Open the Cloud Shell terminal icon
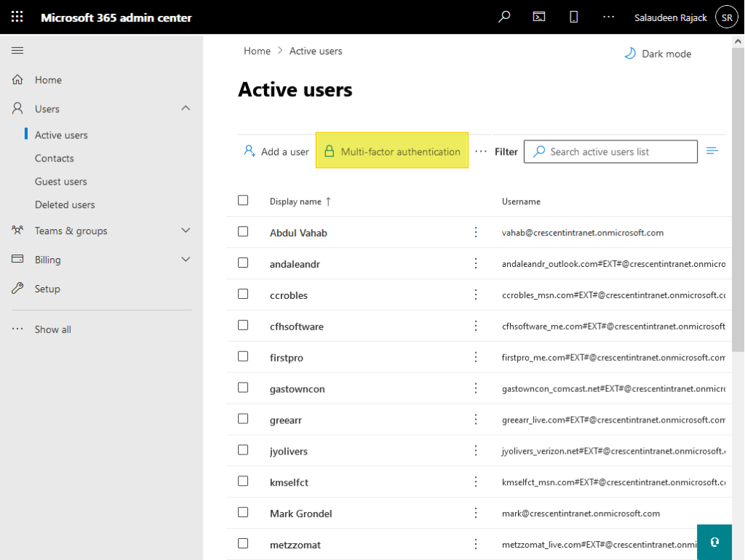 [539, 17]
